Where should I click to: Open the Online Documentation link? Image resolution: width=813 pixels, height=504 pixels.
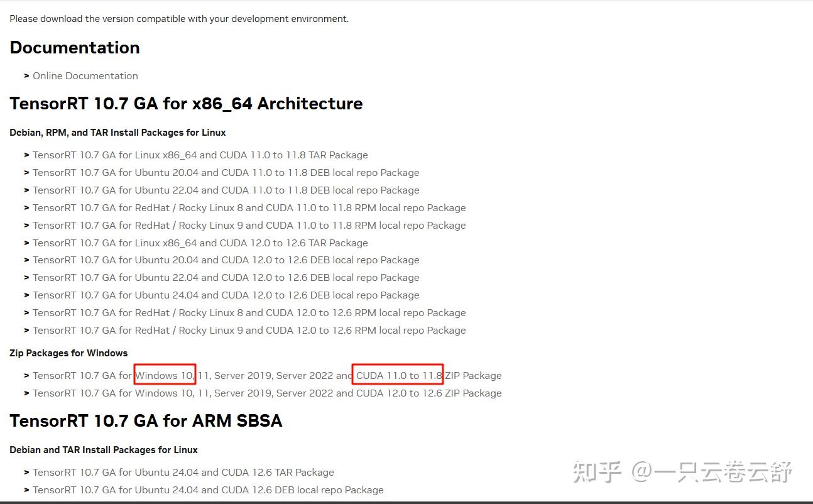point(85,76)
